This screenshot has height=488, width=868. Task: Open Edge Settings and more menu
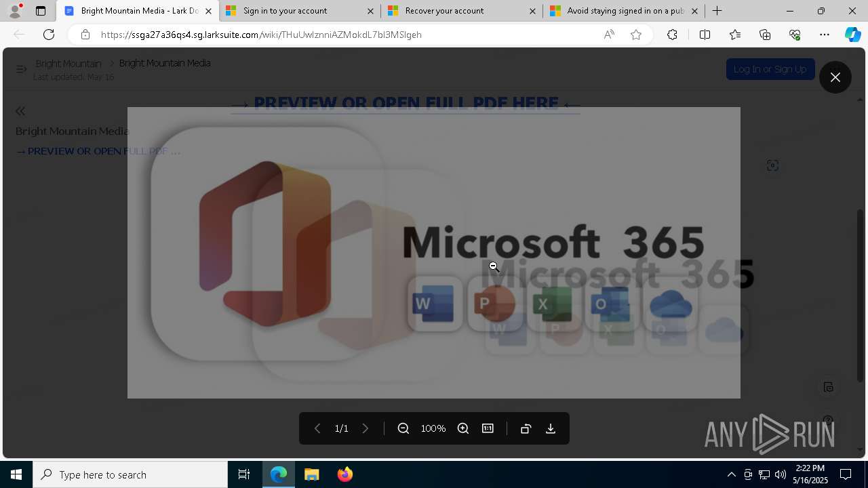[825, 35]
